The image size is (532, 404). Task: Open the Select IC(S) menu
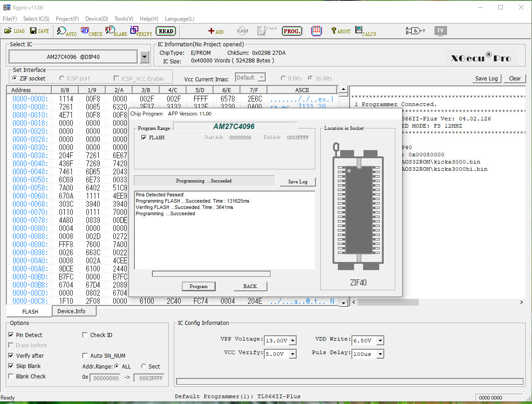coord(36,19)
